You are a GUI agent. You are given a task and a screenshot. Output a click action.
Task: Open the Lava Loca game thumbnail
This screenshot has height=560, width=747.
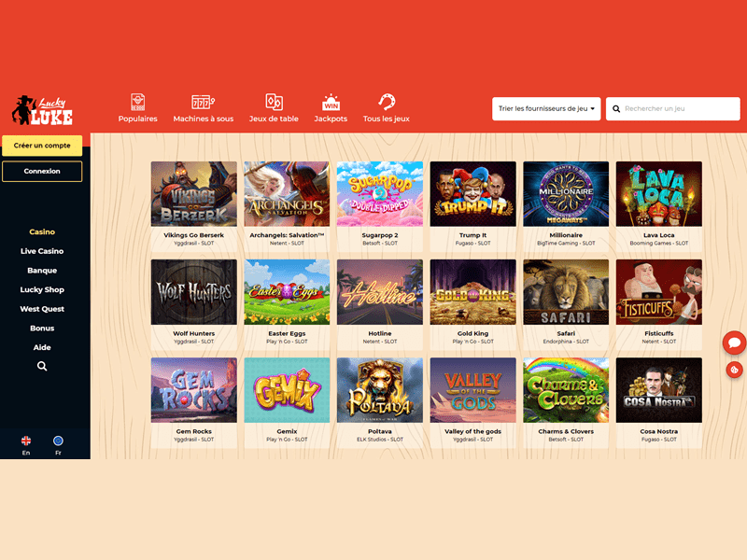click(x=659, y=194)
